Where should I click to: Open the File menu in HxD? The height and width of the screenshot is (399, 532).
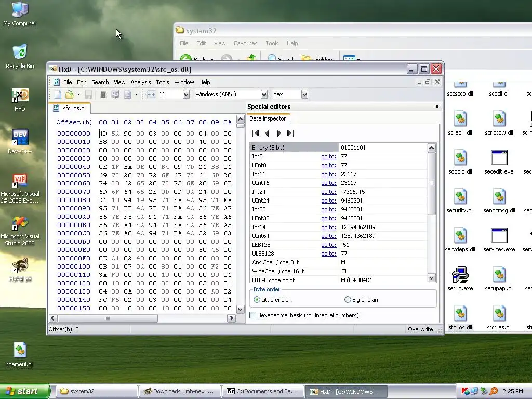[68, 82]
